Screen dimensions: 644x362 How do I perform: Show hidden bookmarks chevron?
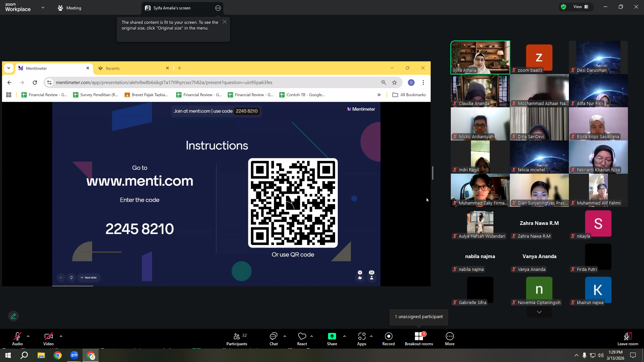click(379, 95)
